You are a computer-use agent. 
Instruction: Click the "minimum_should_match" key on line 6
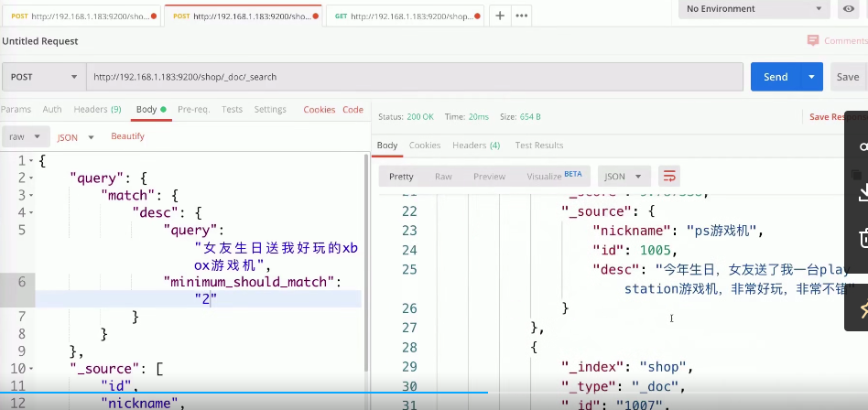coord(249,282)
